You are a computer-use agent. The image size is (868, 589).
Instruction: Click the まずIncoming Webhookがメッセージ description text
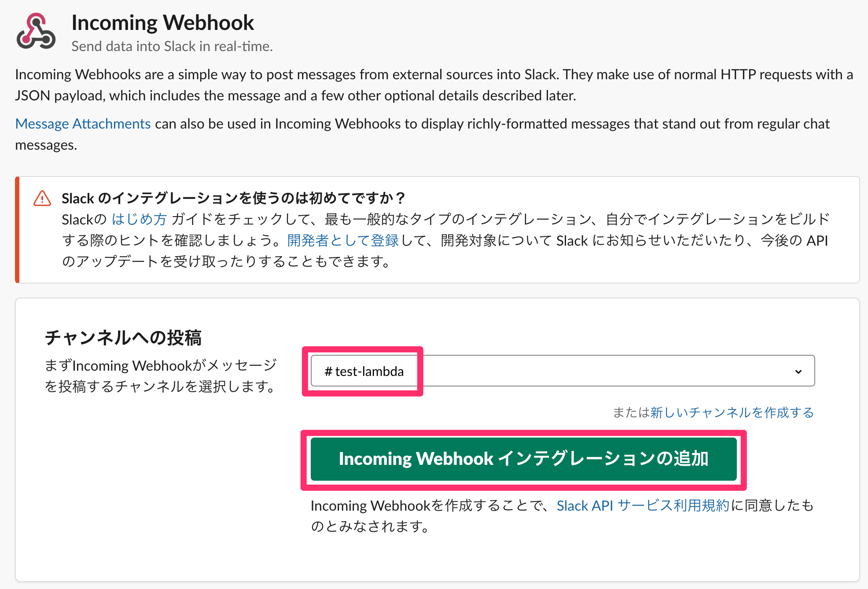(x=161, y=376)
